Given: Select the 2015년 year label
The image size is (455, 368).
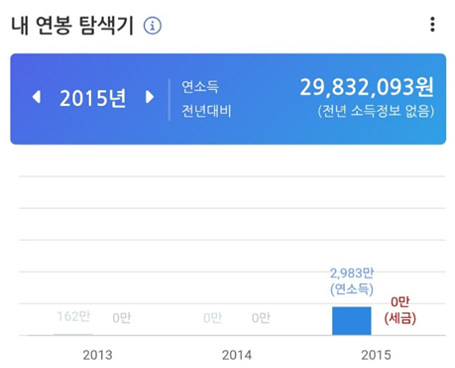Looking at the screenshot, I should (x=93, y=98).
